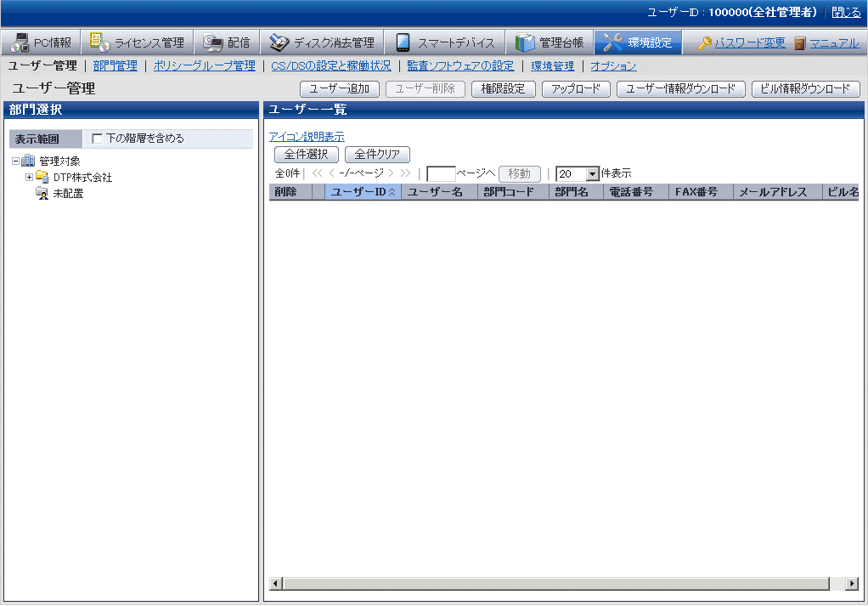Click ユーザー削除 disabled button
This screenshot has width=868, height=606.
point(426,89)
